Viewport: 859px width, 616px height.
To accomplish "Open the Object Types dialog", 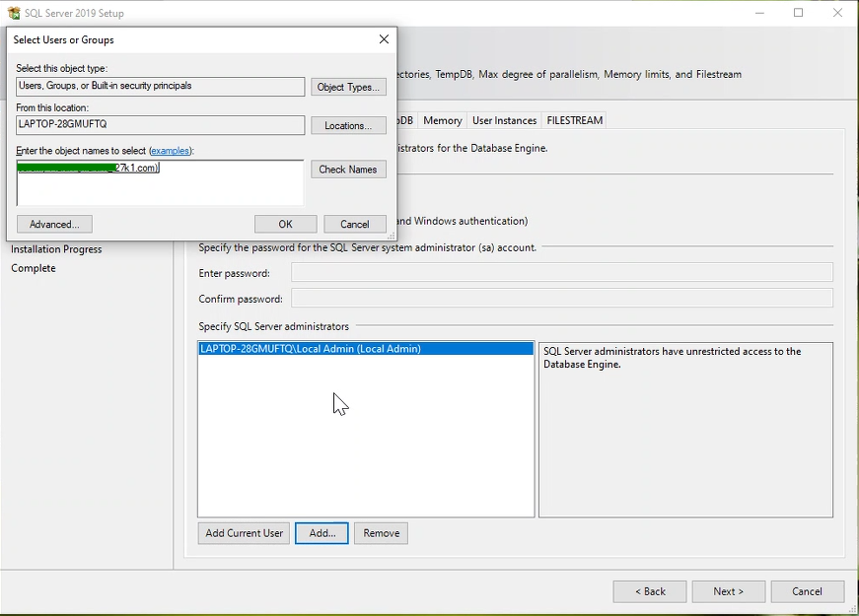I will (348, 87).
